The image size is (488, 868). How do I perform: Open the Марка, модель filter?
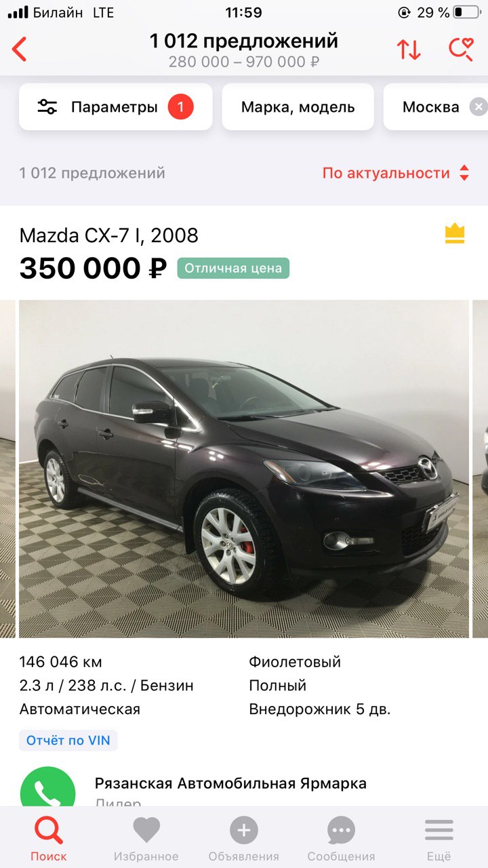click(x=298, y=107)
